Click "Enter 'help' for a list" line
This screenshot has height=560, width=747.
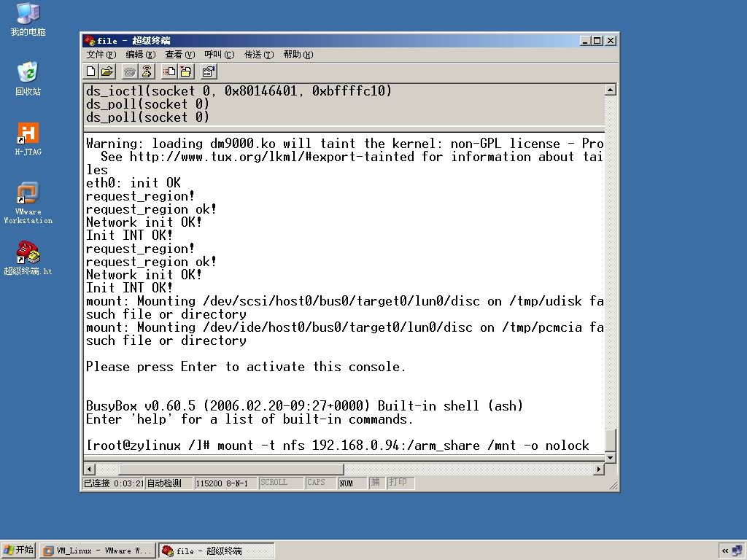point(249,419)
